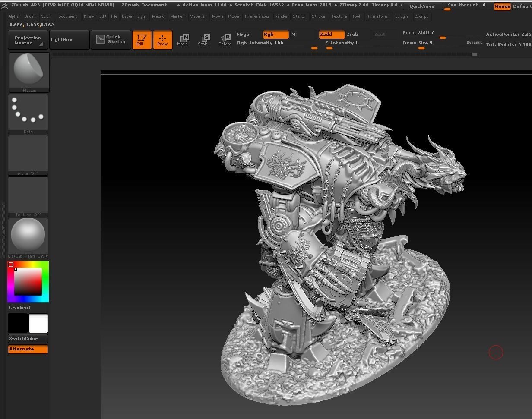Adjust the Draw Size slider
The image size is (532, 419).
click(443, 44)
